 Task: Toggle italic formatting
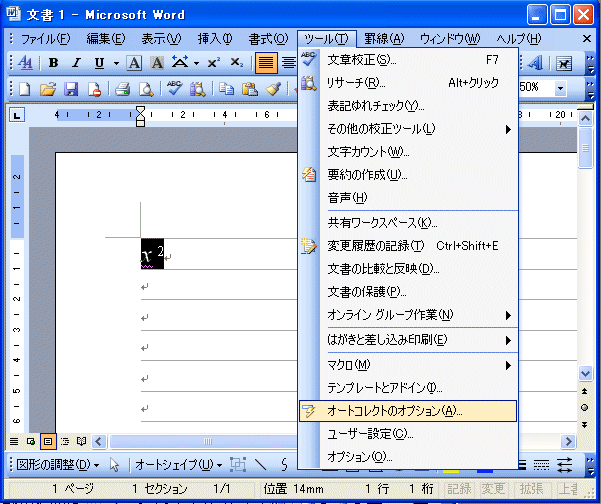tap(77, 62)
